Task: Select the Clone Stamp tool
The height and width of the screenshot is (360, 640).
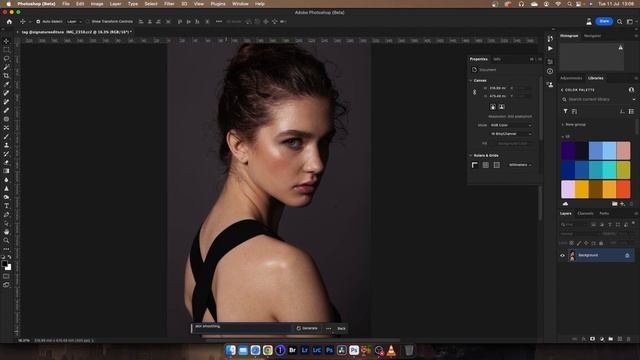Action: pos(6,145)
